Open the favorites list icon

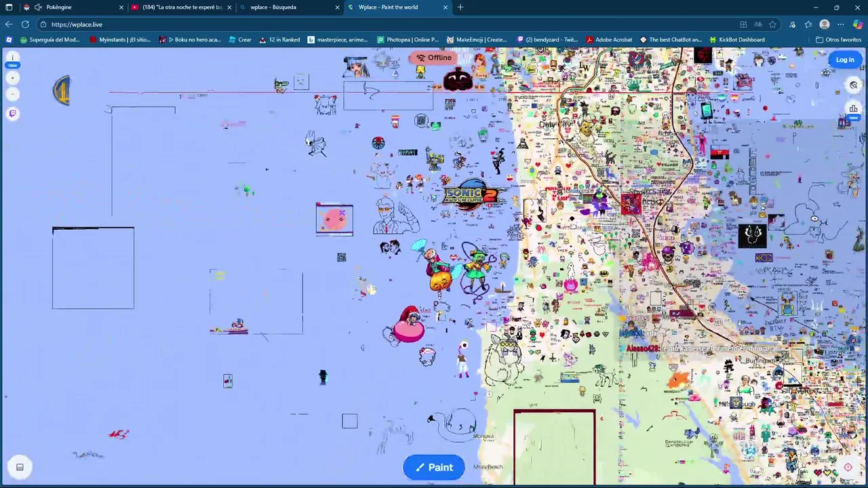[808, 24]
